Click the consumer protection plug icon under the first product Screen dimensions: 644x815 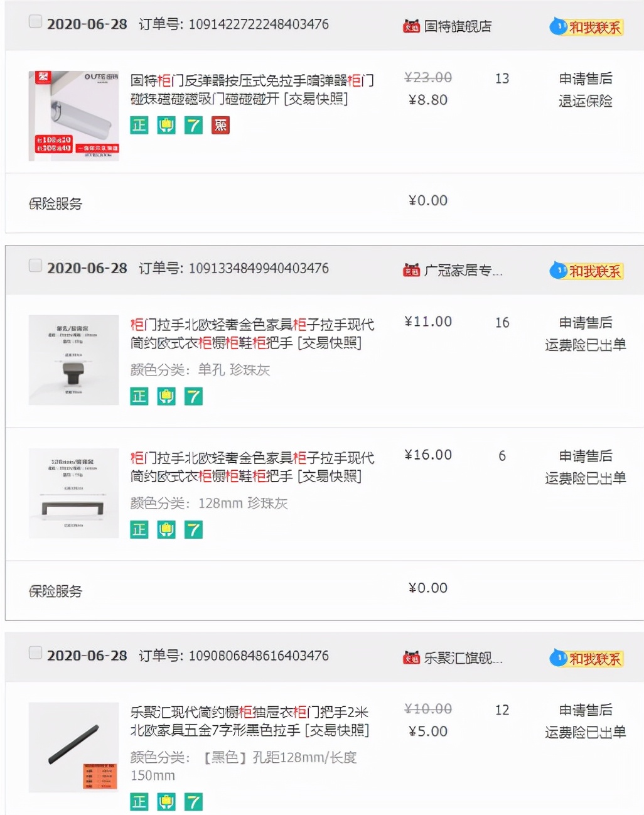(166, 126)
